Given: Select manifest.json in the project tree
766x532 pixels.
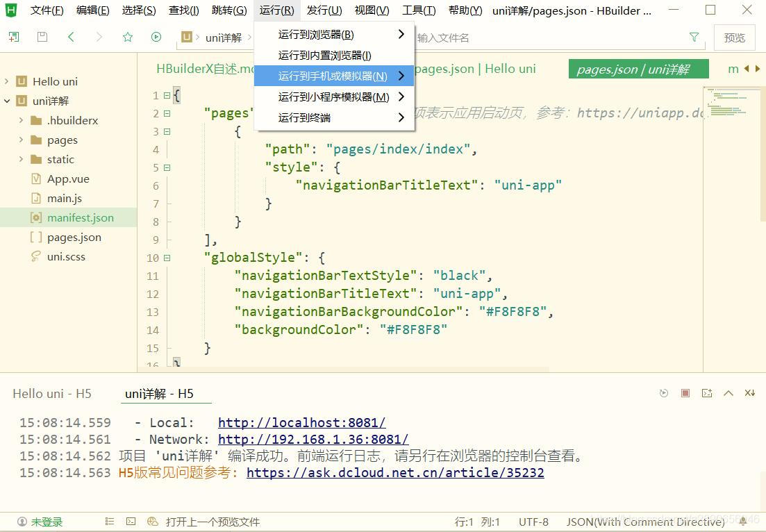Looking at the screenshot, I should [68, 218].
